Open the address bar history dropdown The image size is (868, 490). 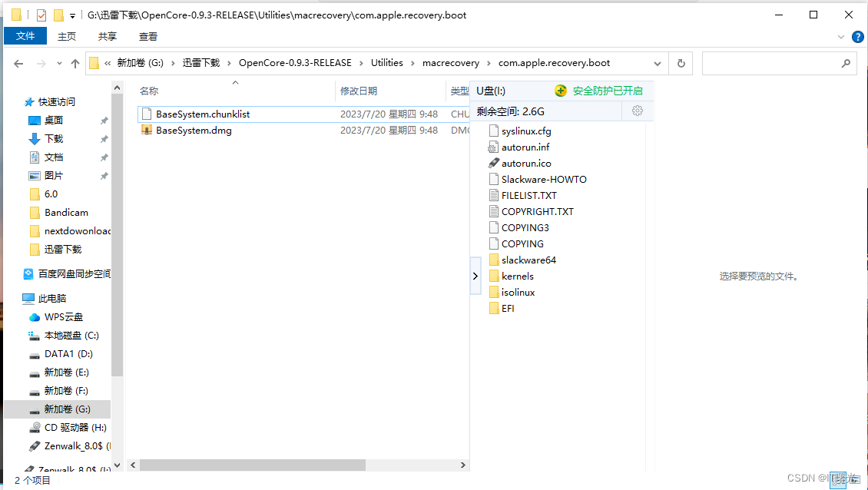pos(657,64)
